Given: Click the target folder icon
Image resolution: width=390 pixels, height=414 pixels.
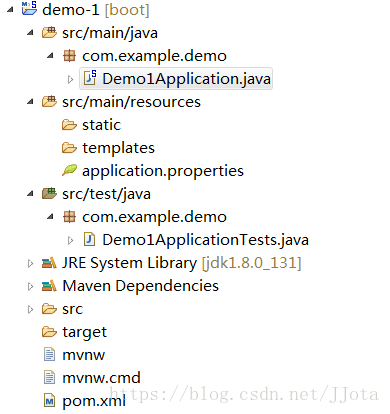Looking at the screenshot, I should click(x=49, y=332).
